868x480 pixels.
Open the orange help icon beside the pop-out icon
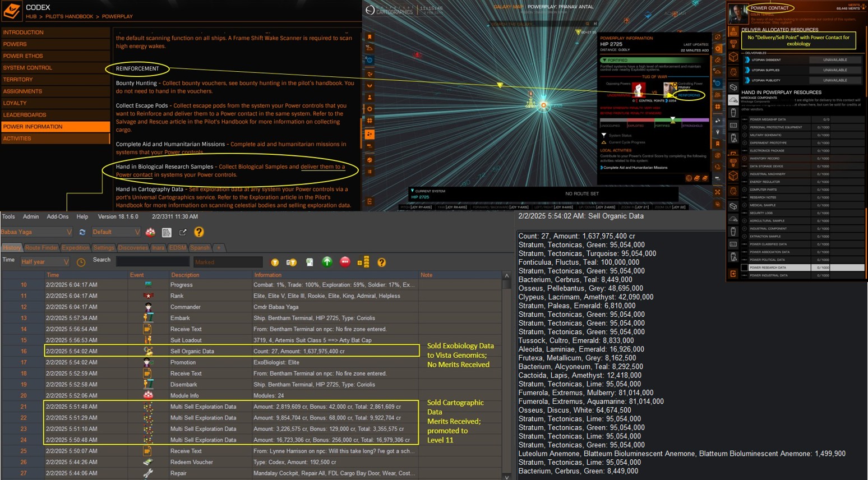(198, 232)
